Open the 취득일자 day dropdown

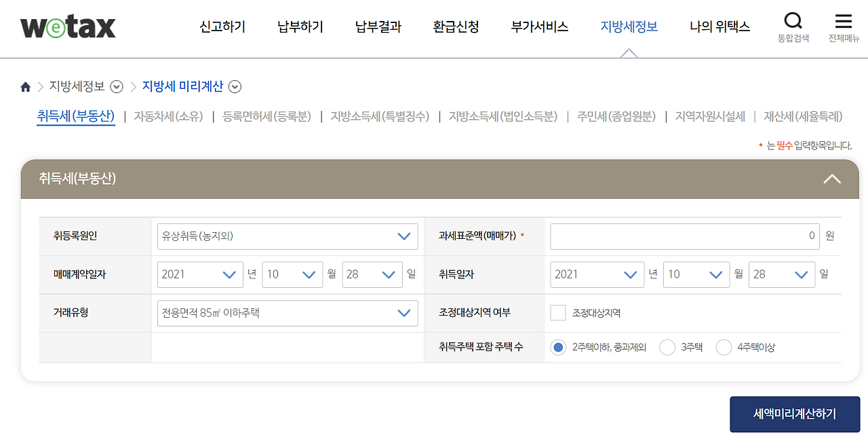pyautogui.click(x=781, y=274)
